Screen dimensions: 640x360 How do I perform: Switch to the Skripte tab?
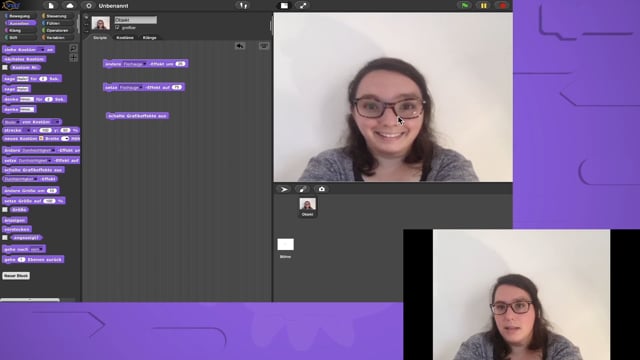tap(100, 38)
